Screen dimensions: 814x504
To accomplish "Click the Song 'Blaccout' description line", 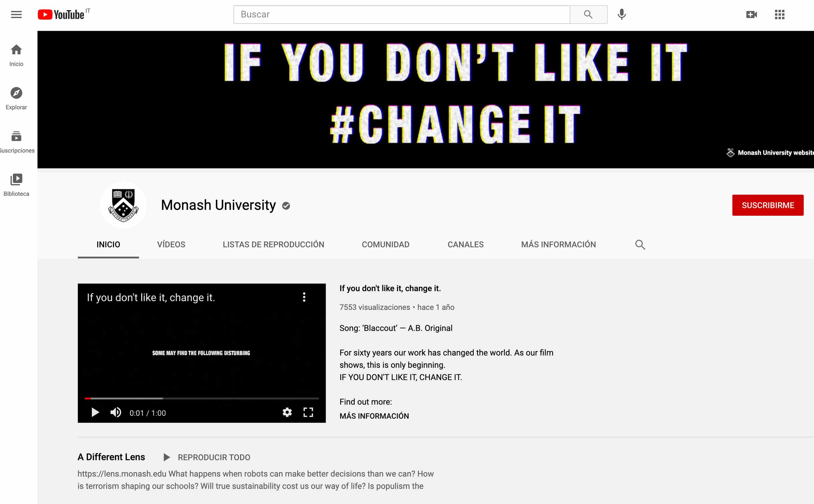I will (x=396, y=328).
